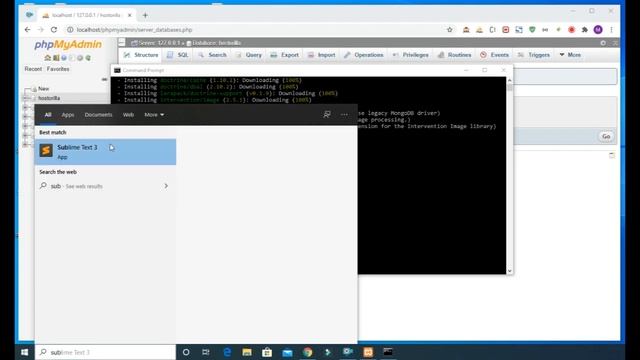Open the Routines tab in phpMyAdmin
Viewport: 640px width, 360px height.
tap(455, 55)
